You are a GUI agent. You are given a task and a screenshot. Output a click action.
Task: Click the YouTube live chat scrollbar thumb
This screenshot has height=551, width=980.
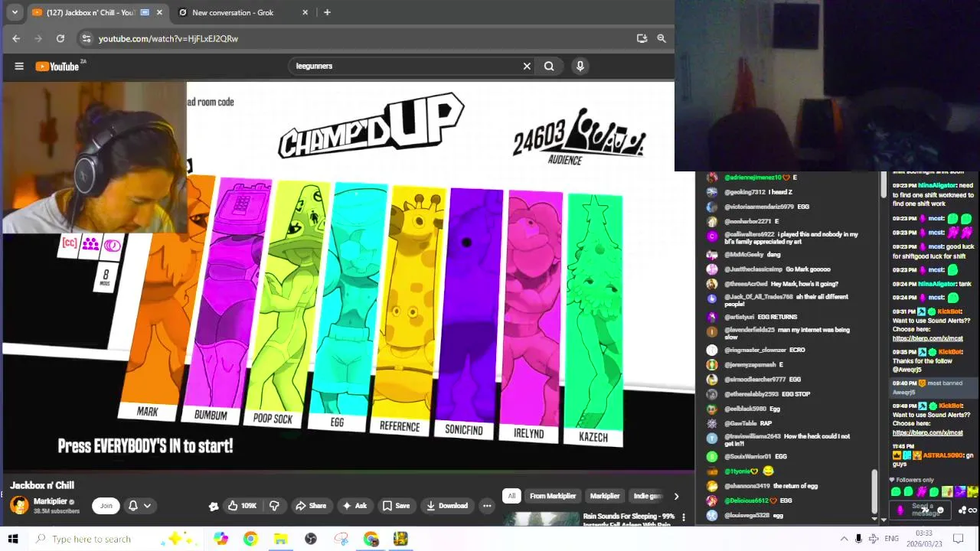pos(875,490)
